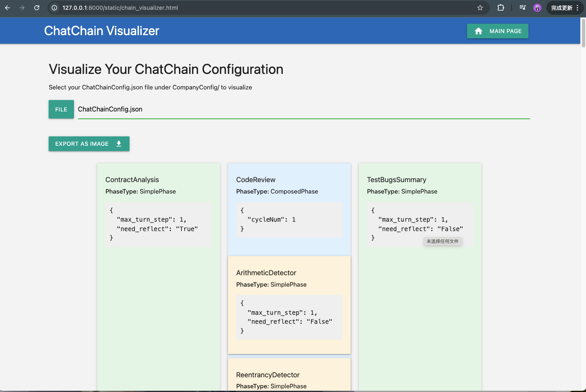This screenshot has height=392, width=586.
Task: Click ContractAnalysis JSON config block
Action: [159, 224]
